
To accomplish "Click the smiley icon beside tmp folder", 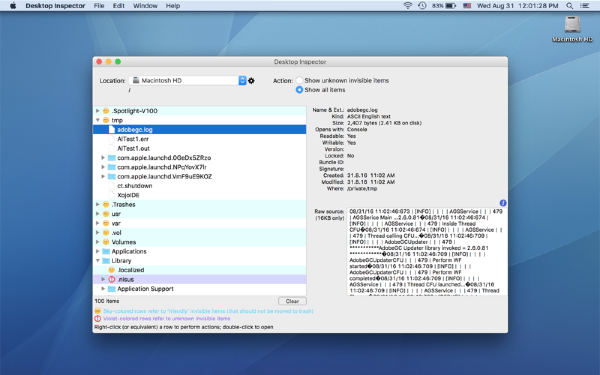I will pyautogui.click(x=106, y=120).
